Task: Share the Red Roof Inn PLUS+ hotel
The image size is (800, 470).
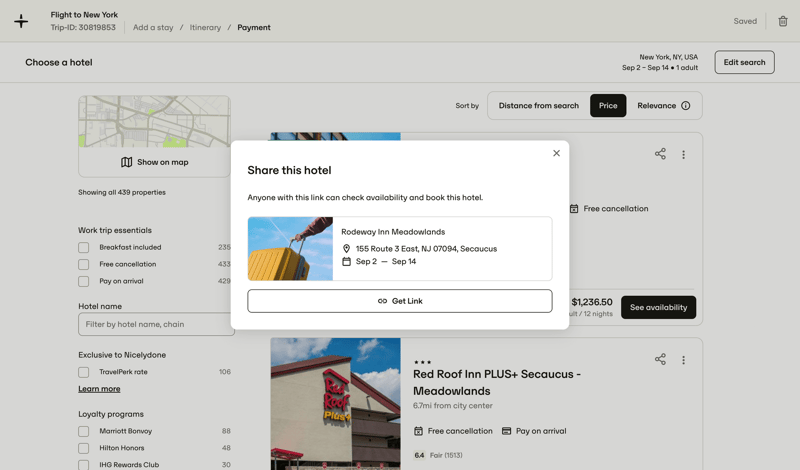Action: coord(660,359)
